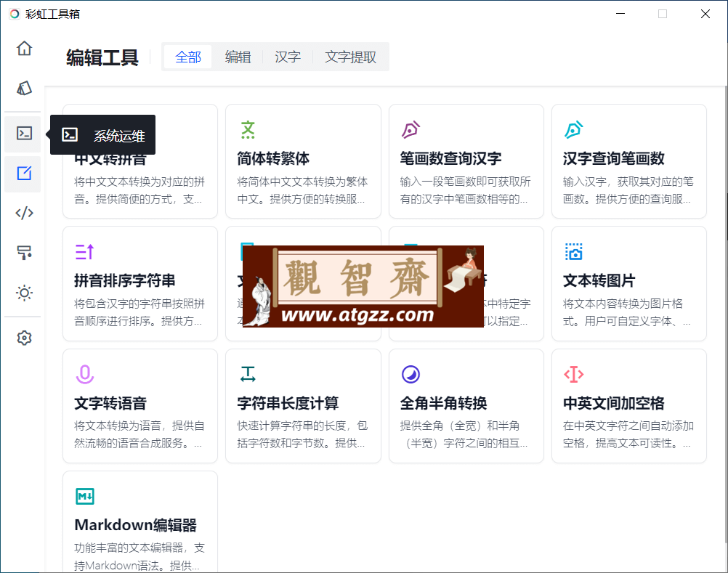
Task: Click the 拼音排序字符串 sort icon
Action: tap(84, 252)
